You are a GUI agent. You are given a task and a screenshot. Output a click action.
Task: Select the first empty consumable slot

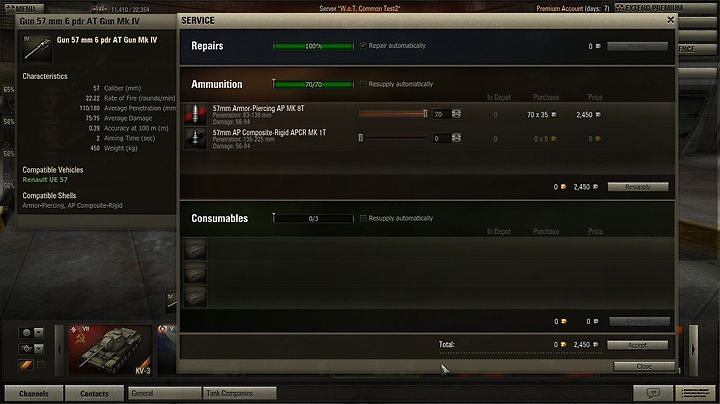tap(196, 249)
